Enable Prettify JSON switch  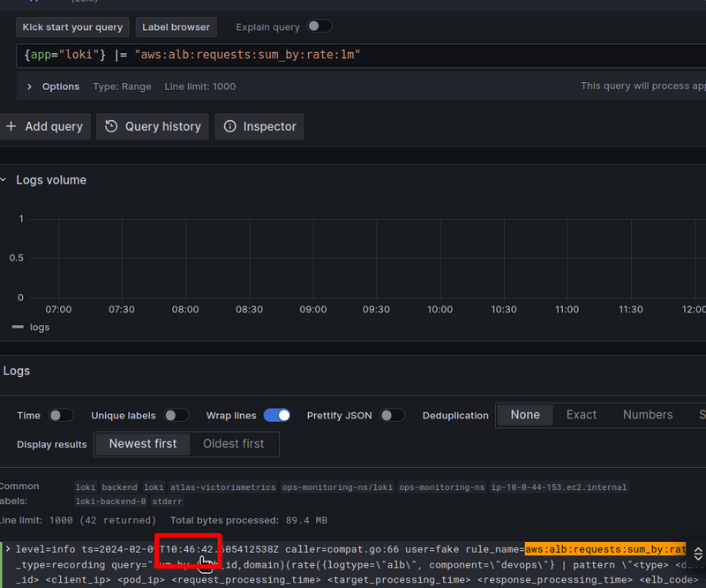(392, 415)
